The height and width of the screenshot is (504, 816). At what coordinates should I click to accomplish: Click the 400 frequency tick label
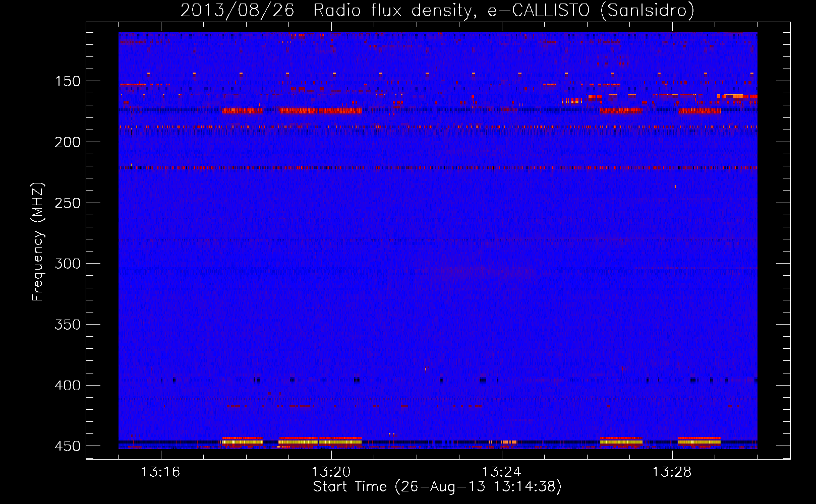point(68,386)
